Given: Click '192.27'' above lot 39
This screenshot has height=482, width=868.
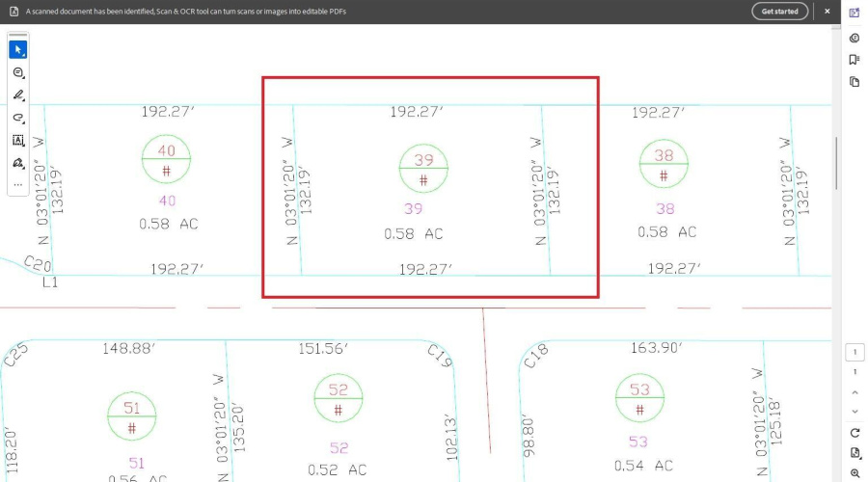Looking at the screenshot, I should pos(417,112).
